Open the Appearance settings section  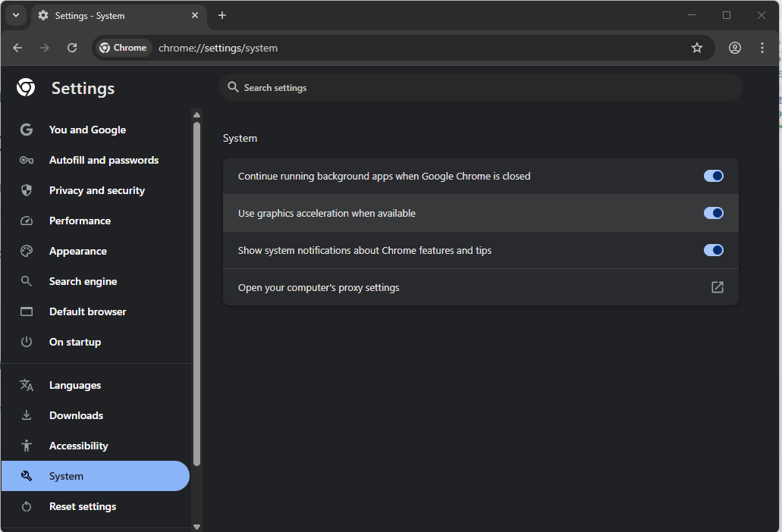point(77,251)
